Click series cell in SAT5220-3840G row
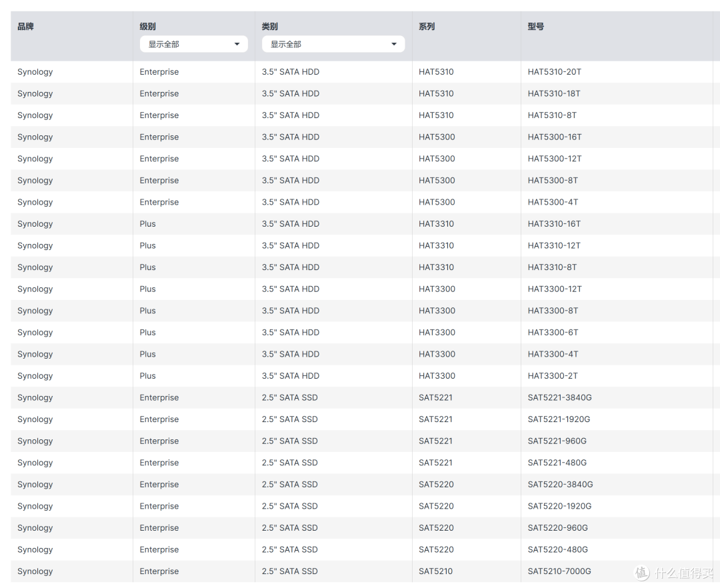The image size is (720, 588). tap(436, 485)
